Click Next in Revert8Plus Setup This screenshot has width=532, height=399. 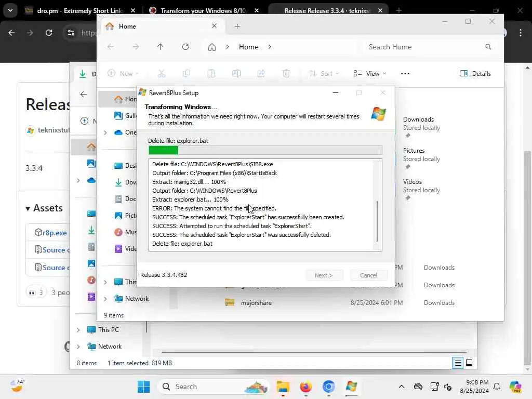pos(324,275)
